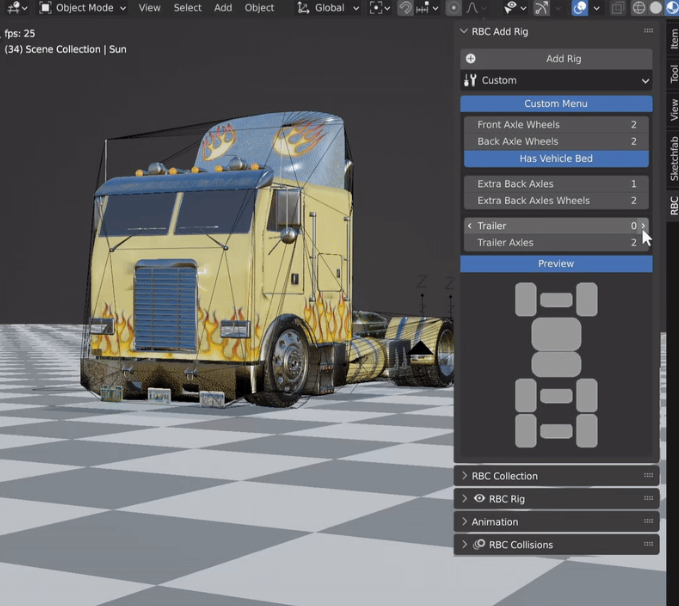Screen dimensions: 679x606
Task: Toggle proportional editing circle icon
Action: 453,8
